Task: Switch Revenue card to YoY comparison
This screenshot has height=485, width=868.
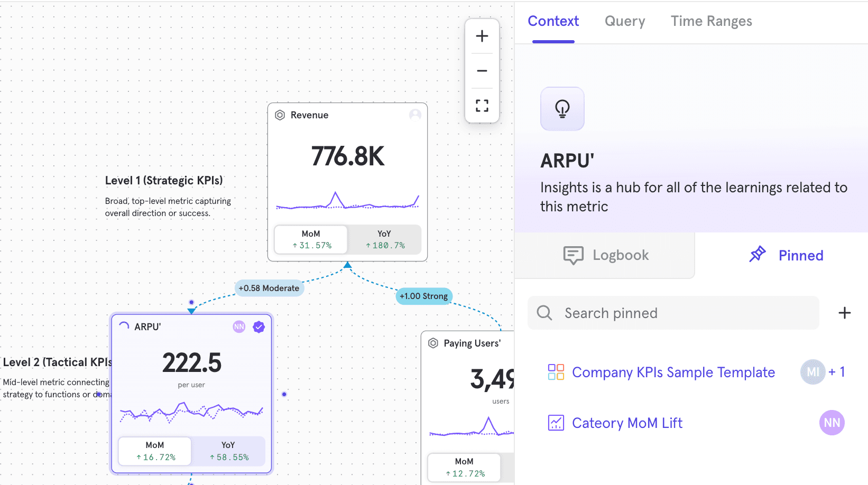Action: click(x=384, y=240)
